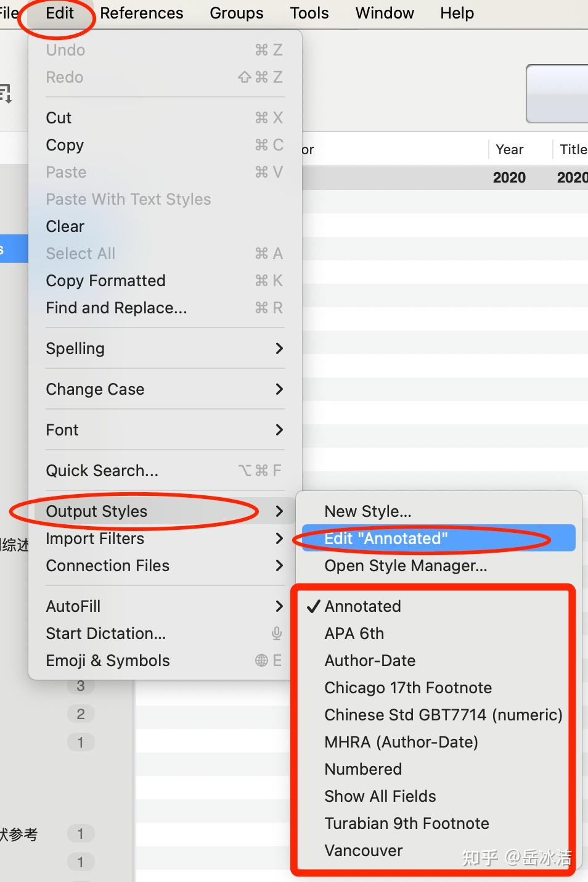The height and width of the screenshot is (882, 588).
Task: Expand the Spelling submenu
Action: 279,348
